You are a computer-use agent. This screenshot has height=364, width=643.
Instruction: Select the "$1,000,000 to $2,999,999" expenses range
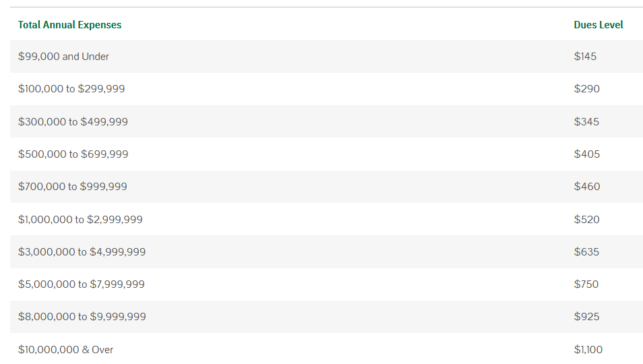[x=80, y=220]
